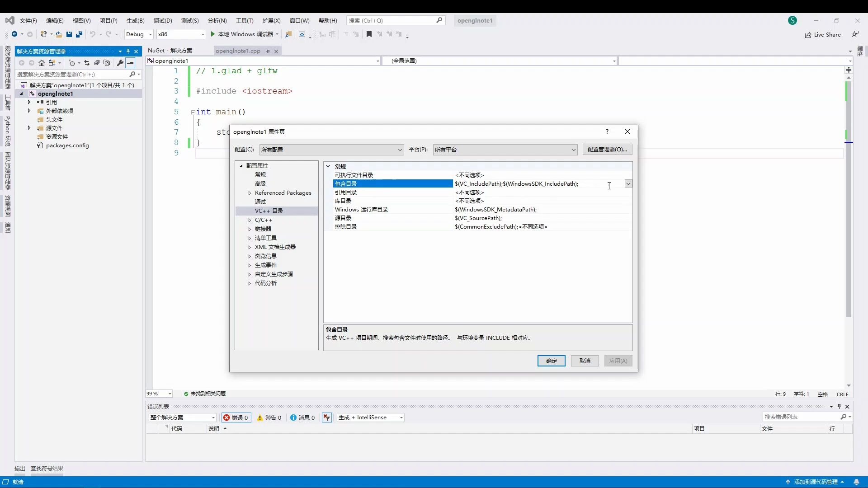Toggle a bookmark with the bookmark icon
Viewport: 868px width, 488px height.
(x=369, y=34)
